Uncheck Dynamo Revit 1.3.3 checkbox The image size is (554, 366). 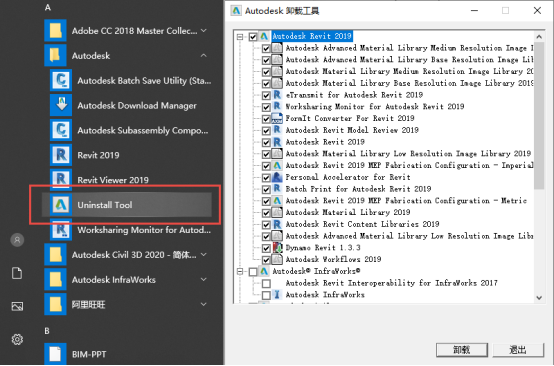click(x=266, y=248)
